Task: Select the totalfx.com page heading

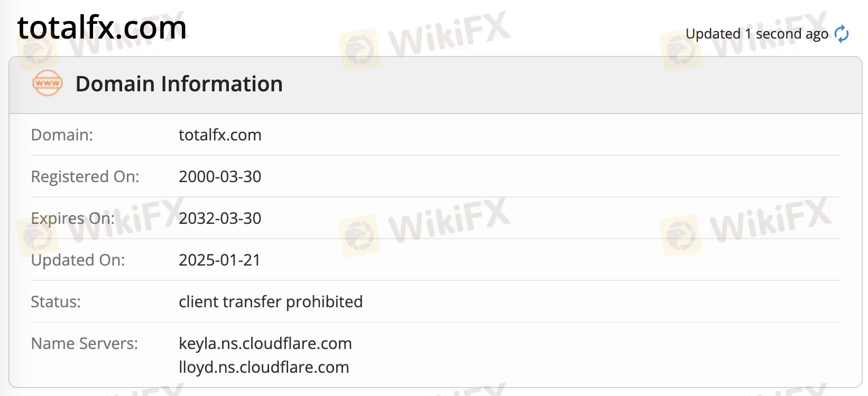Action: [101, 27]
